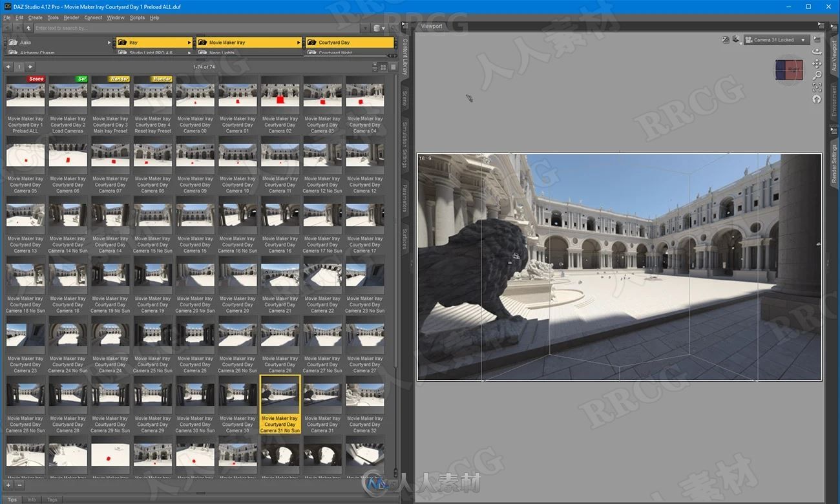
Task: Select the Viewport tab
Action: [432, 26]
